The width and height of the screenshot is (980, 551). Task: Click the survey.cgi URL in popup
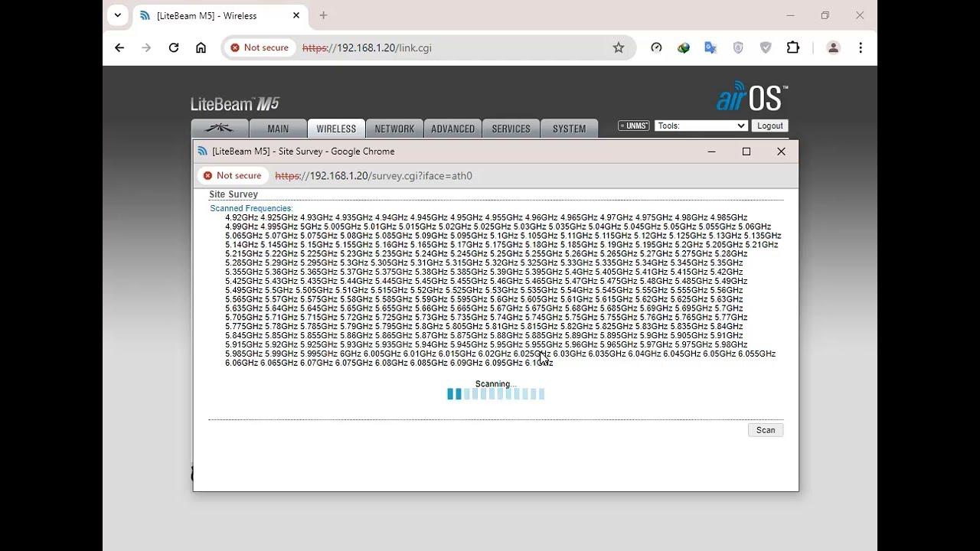click(x=374, y=175)
